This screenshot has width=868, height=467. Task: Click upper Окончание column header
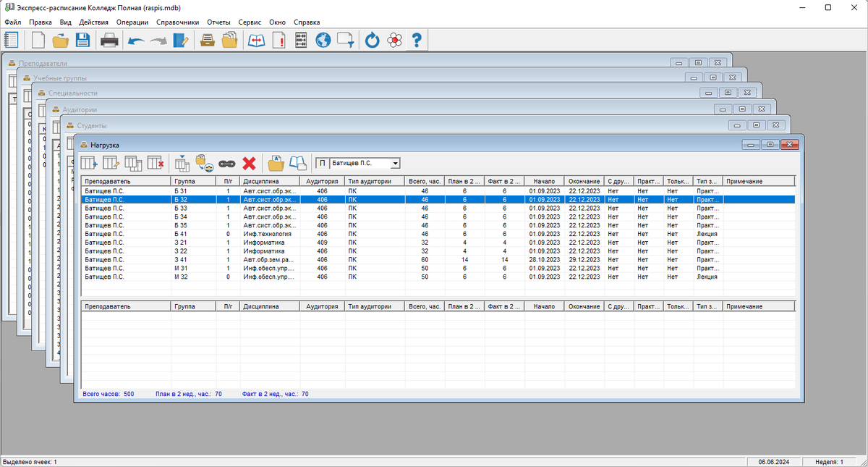pyautogui.click(x=584, y=182)
